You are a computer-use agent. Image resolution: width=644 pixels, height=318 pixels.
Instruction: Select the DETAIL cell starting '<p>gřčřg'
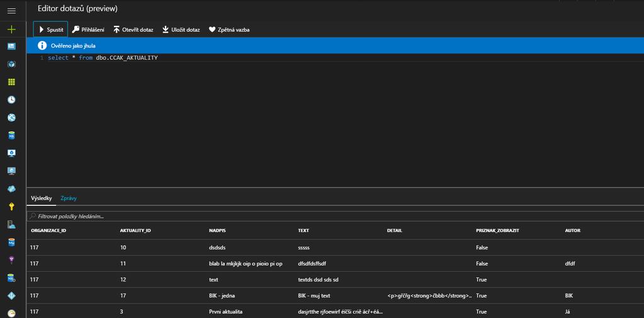point(429,295)
